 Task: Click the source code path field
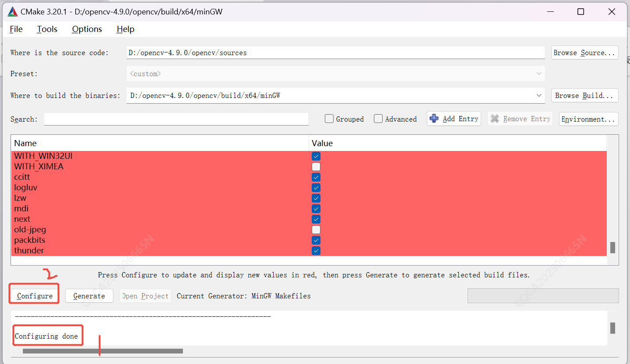335,52
